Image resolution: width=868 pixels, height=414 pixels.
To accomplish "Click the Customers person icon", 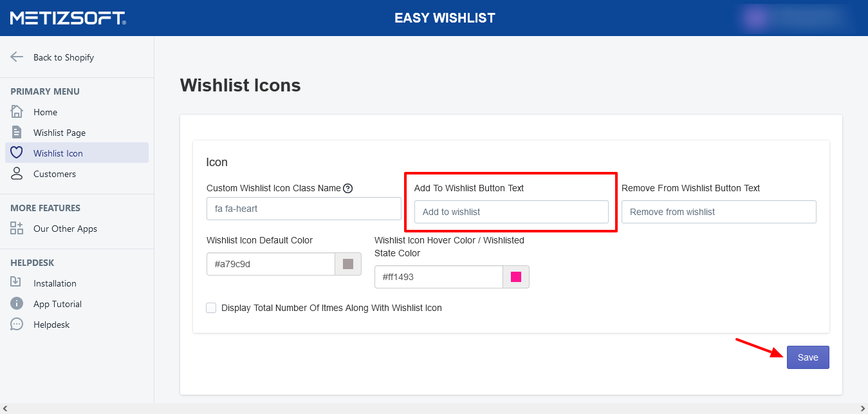I will pos(17,173).
